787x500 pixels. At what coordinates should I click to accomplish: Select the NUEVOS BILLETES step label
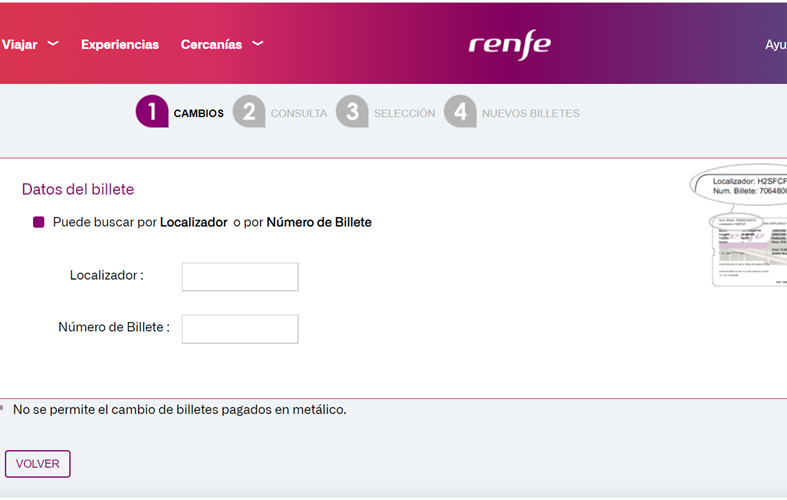click(x=531, y=114)
